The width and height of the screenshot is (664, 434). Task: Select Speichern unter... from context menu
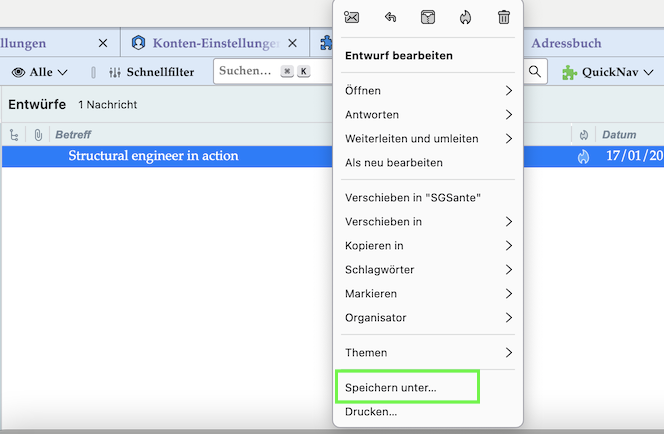point(406,387)
